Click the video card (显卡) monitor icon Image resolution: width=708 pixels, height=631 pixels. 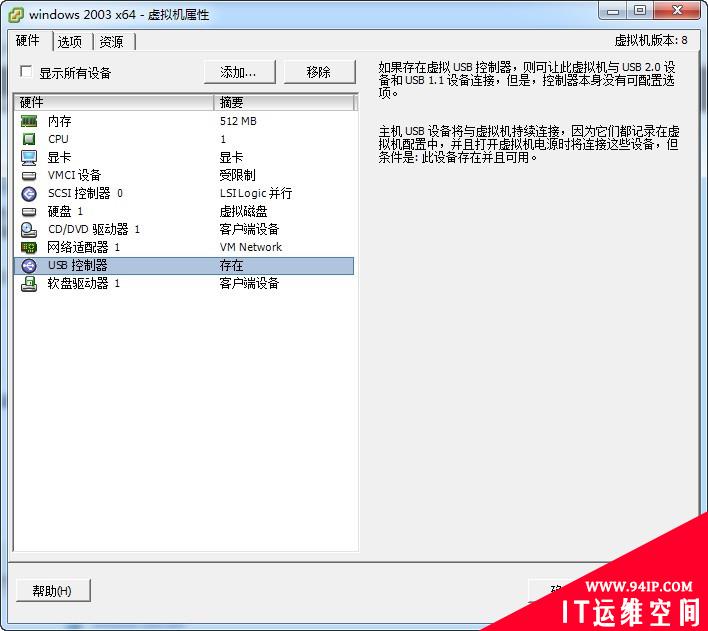pos(29,157)
